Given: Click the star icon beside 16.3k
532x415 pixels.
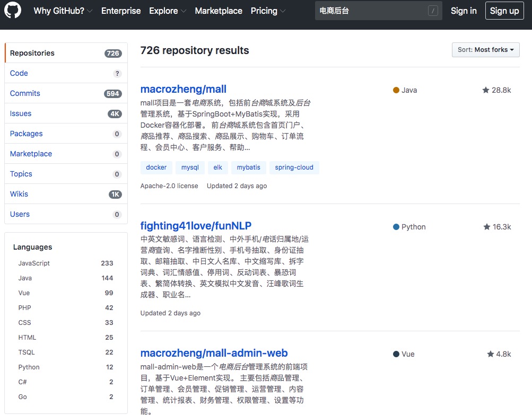Looking at the screenshot, I should tap(487, 227).
